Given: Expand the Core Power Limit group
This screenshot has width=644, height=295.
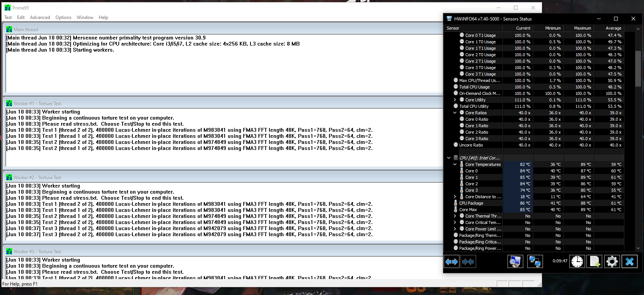Looking at the screenshot, I should pyautogui.click(x=455, y=229).
